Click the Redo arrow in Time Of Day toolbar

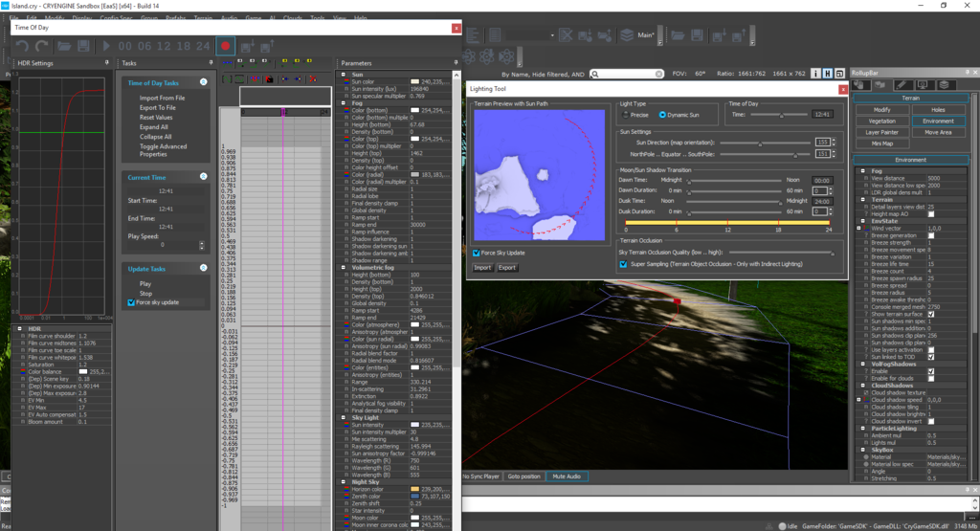(41, 45)
